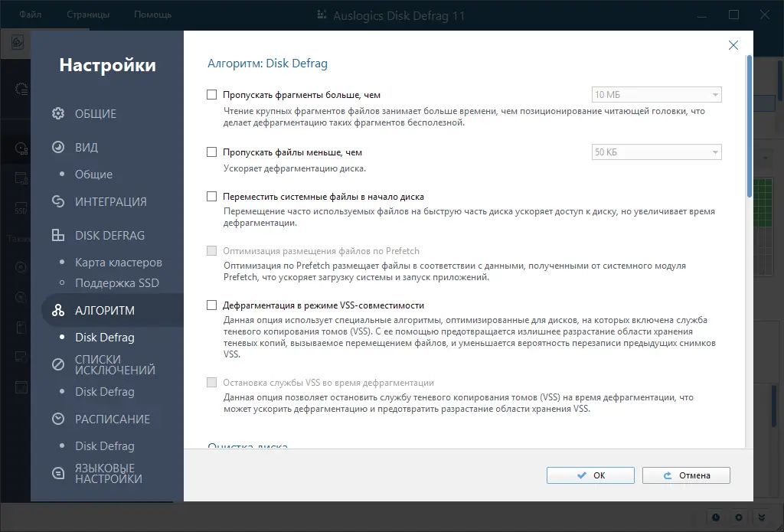784x532 pixels.
Task: Open the 50 КБ file size dropdown
Action: pyautogui.click(x=656, y=152)
